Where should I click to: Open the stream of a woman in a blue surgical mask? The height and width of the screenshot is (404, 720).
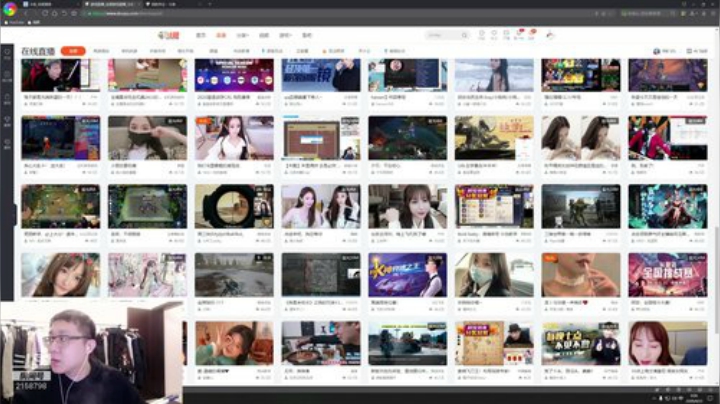[x=494, y=275]
